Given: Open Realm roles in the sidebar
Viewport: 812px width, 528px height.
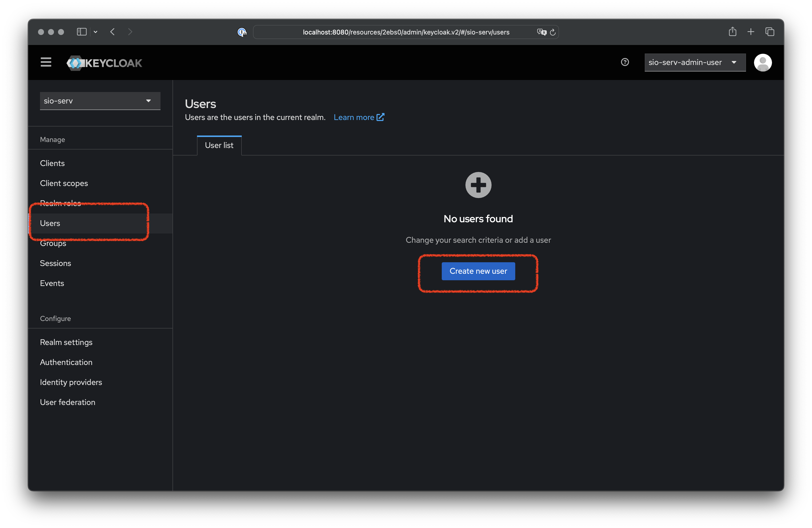Looking at the screenshot, I should pyautogui.click(x=100, y=203).
